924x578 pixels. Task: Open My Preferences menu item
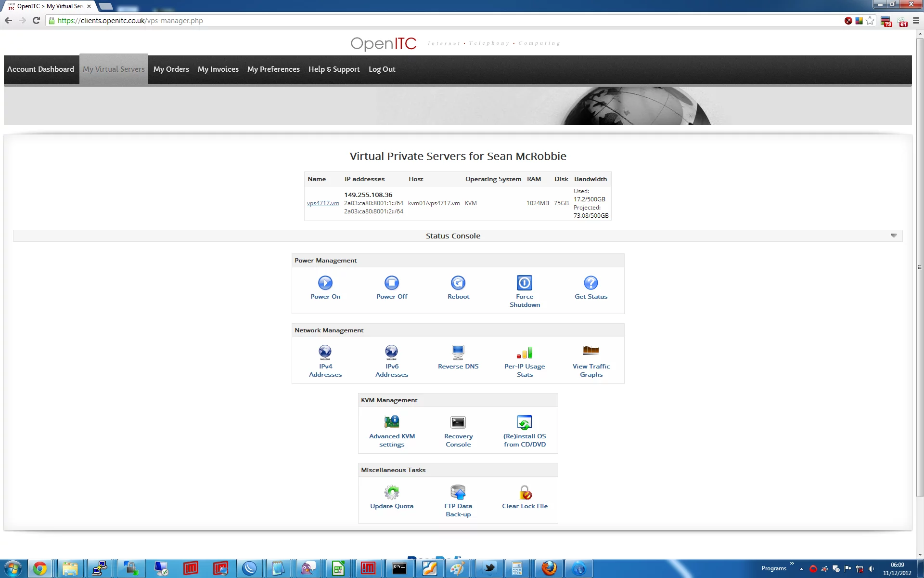[273, 69]
